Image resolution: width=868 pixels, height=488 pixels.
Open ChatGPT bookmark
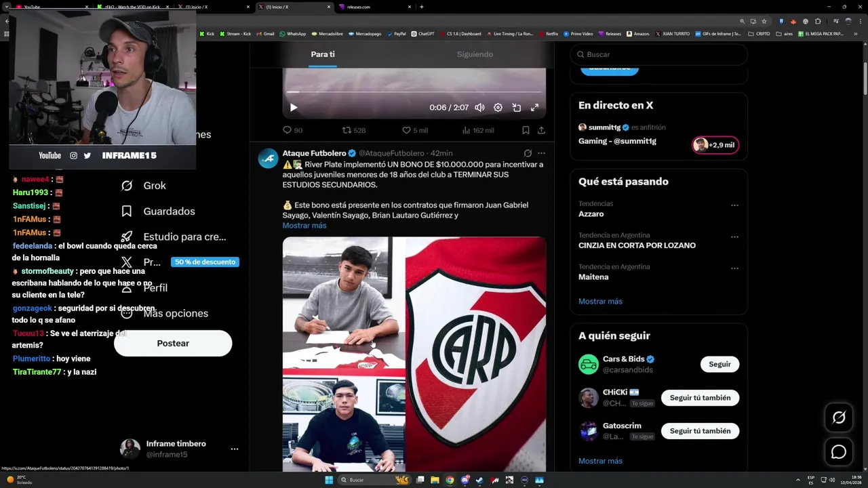422,33
